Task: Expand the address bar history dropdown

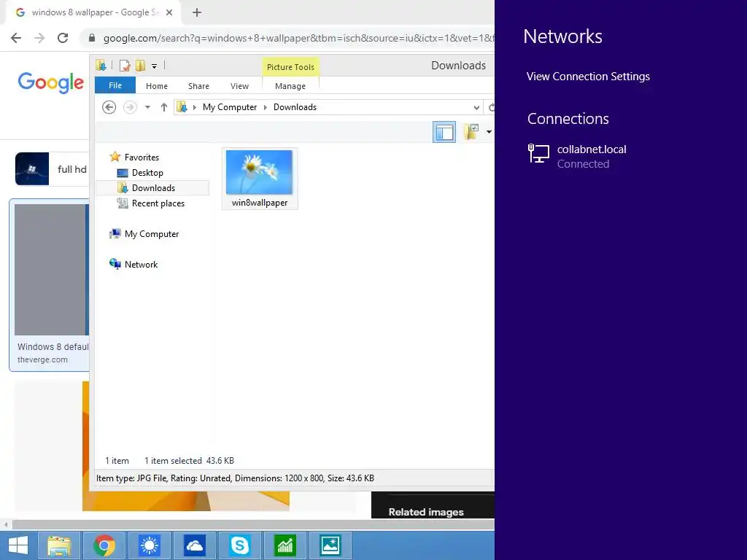Action: pos(476,107)
